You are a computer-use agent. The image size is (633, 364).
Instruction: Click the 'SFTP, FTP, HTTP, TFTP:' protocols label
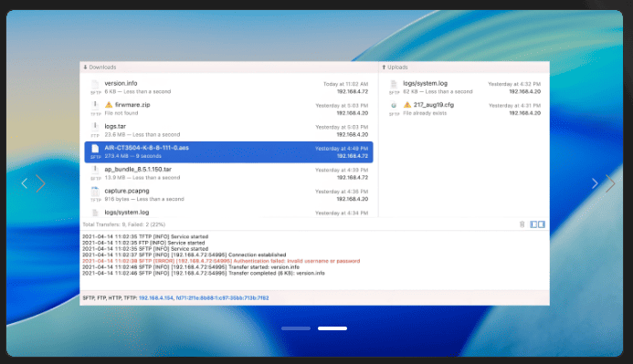(110, 298)
